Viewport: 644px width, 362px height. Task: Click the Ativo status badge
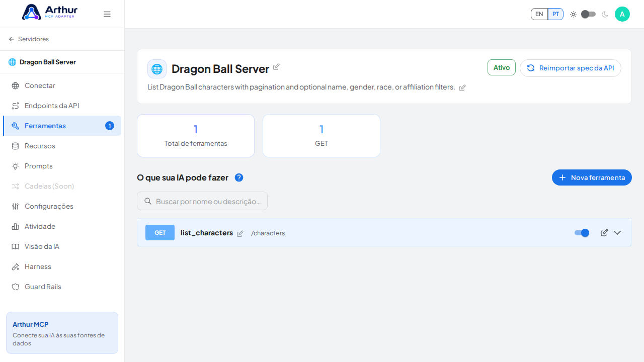(502, 67)
